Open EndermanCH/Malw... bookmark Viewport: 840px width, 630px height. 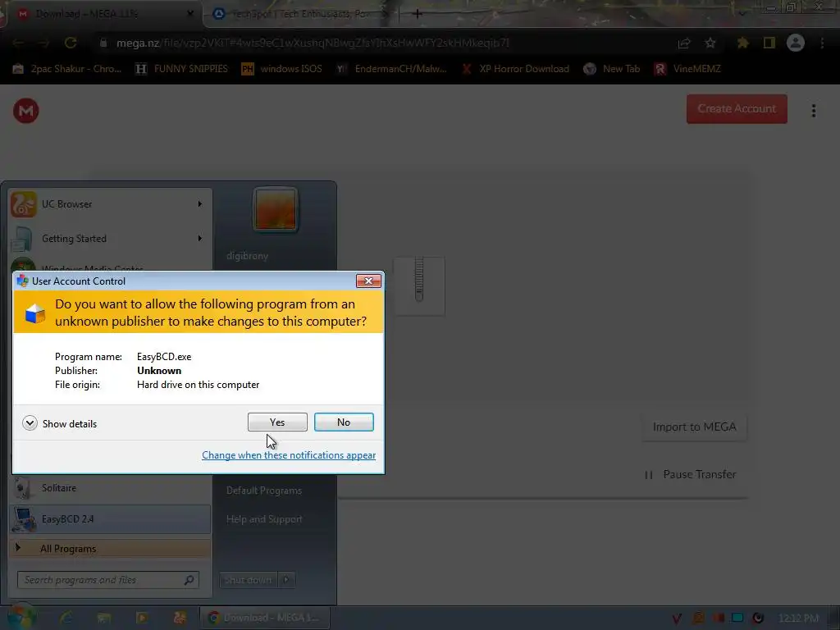point(391,69)
